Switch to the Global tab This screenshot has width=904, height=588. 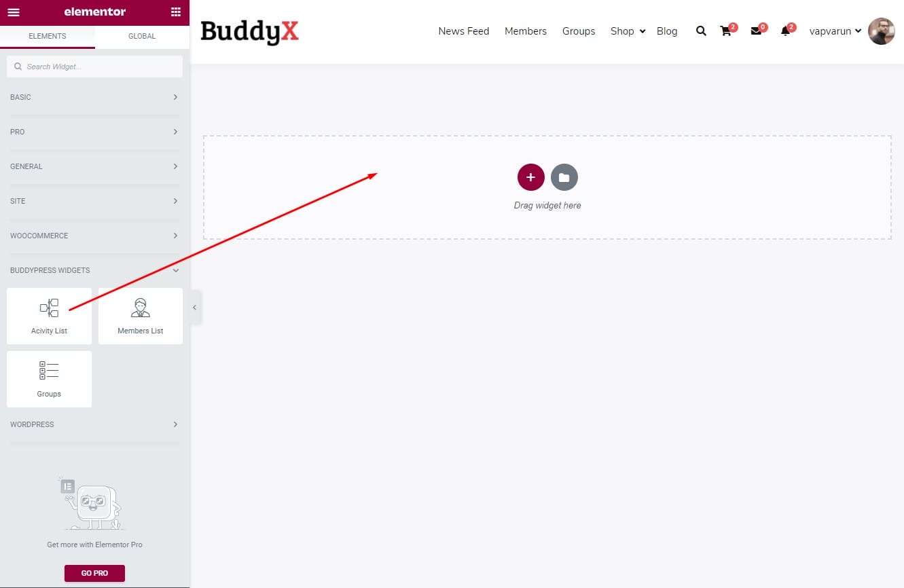click(142, 36)
